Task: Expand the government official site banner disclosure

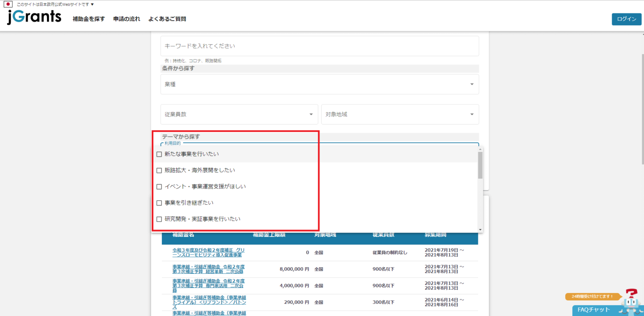Action: click(x=91, y=4)
